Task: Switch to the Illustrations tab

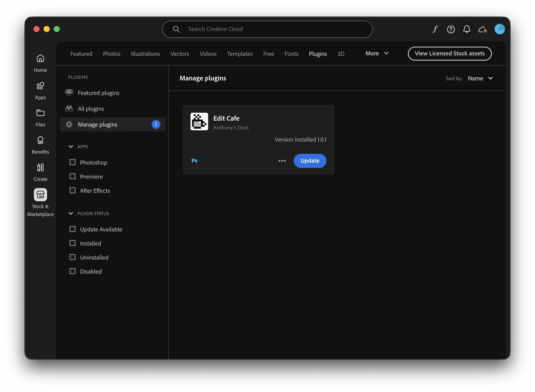Action: click(x=145, y=54)
